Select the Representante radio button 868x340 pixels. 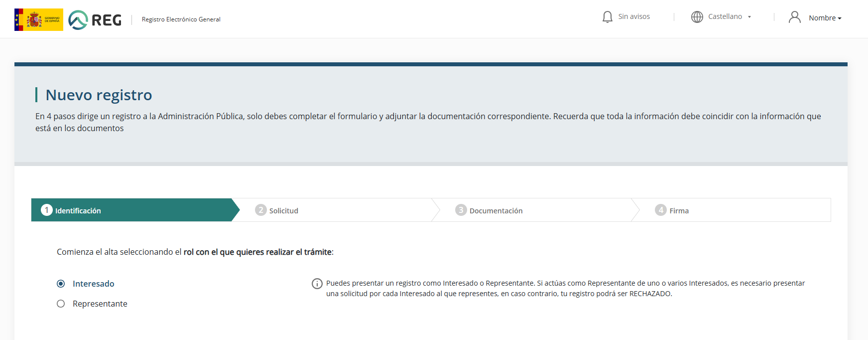[x=61, y=304]
